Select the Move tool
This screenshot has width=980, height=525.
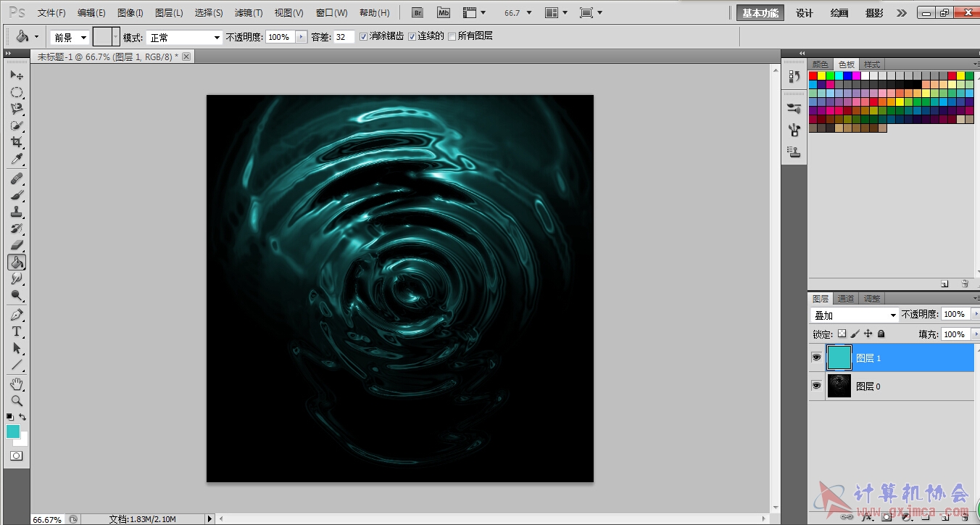click(17, 75)
